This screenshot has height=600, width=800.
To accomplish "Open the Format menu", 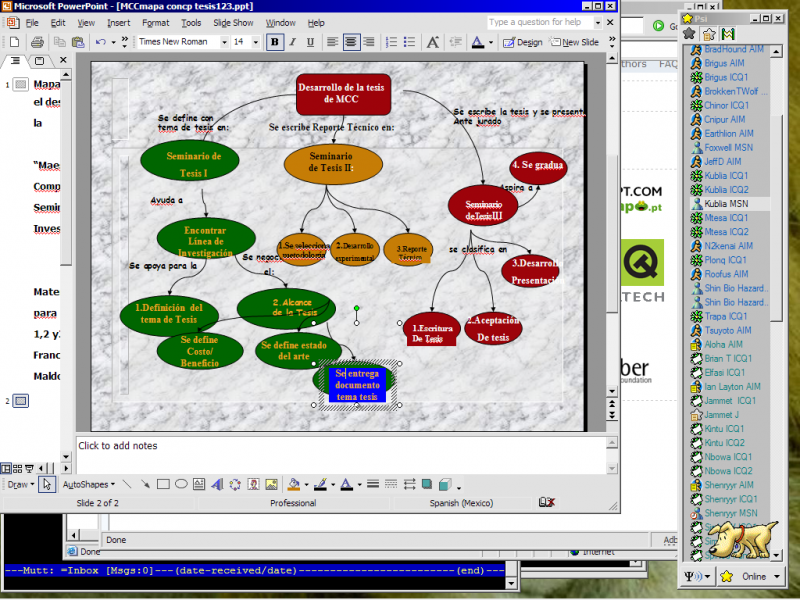I will pyautogui.click(x=155, y=22).
